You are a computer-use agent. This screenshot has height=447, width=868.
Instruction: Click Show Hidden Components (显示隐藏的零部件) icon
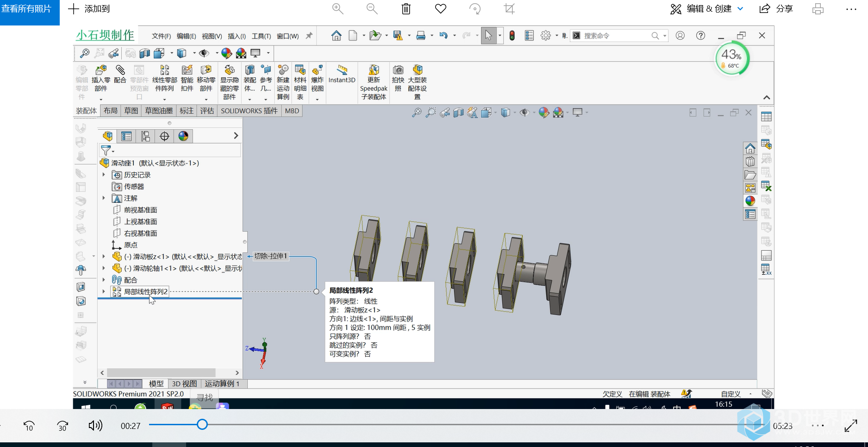pyautogui.click(x=230, y=70)
